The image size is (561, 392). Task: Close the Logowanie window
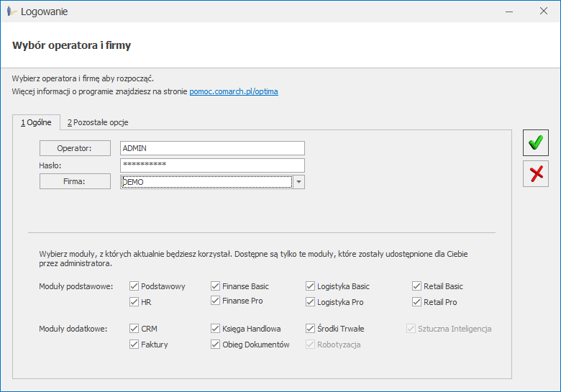[x=544, y=12]
